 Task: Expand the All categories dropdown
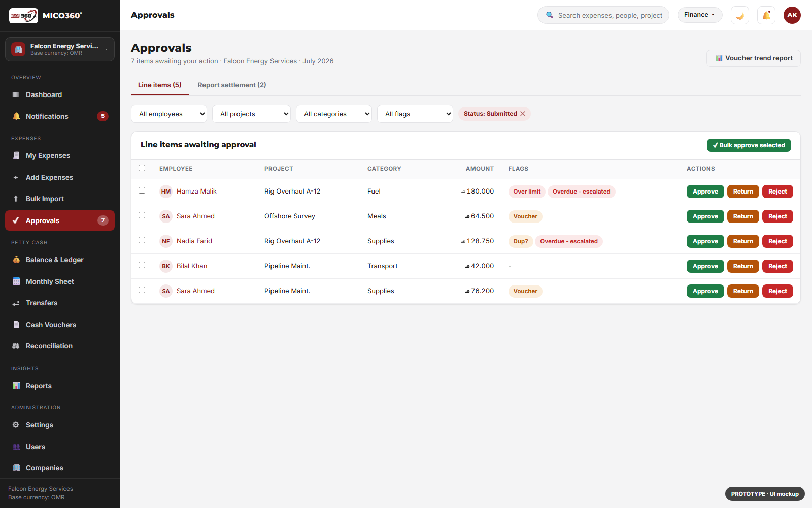[334, 114]
